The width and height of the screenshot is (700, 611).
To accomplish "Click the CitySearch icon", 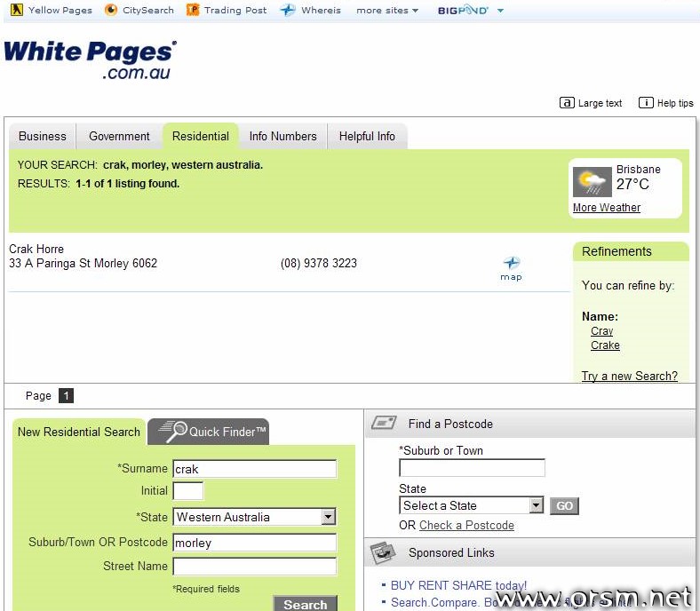I will pyautogui.click(x=111, y=10).
